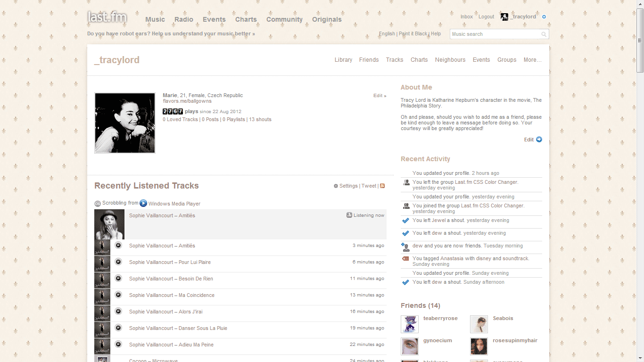Open the Friends tab on the profile
The height and width of the screenshot is (362, 644).
[x=369, y=60]
